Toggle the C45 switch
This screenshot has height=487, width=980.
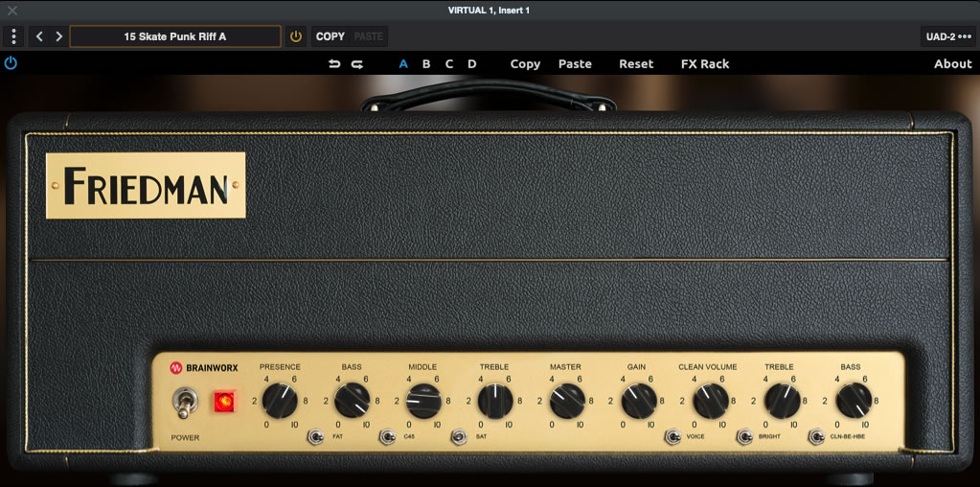point(388,436)
